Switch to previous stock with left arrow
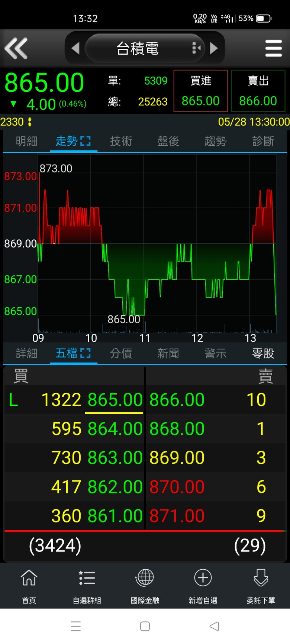 point(75,48)
